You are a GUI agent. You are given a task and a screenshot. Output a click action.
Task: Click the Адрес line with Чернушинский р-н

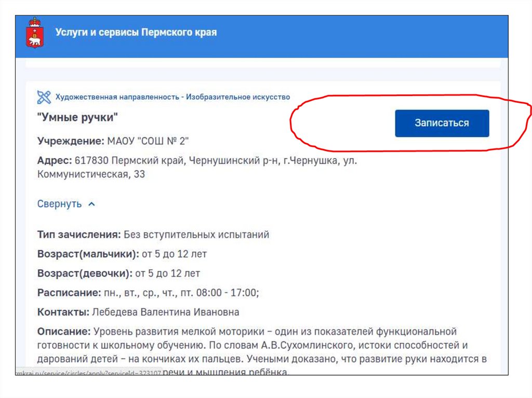[x=197, y=160]
